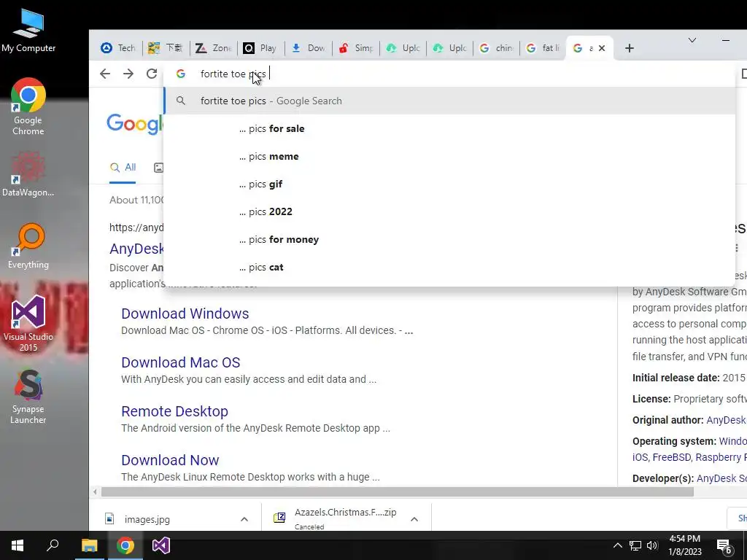Open DataWagon desktop shortcut
Screen dimensions: 747x560
tap(28, 174)
